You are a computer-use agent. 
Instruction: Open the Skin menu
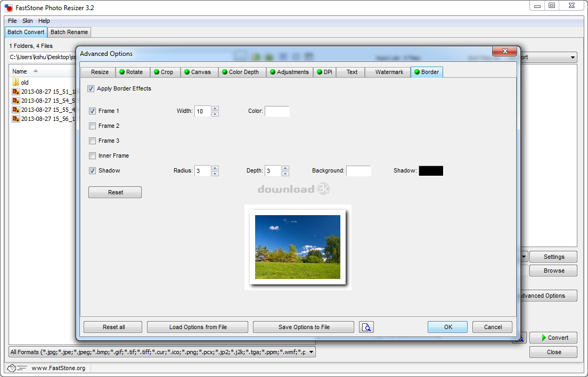[x=27, y=21]
